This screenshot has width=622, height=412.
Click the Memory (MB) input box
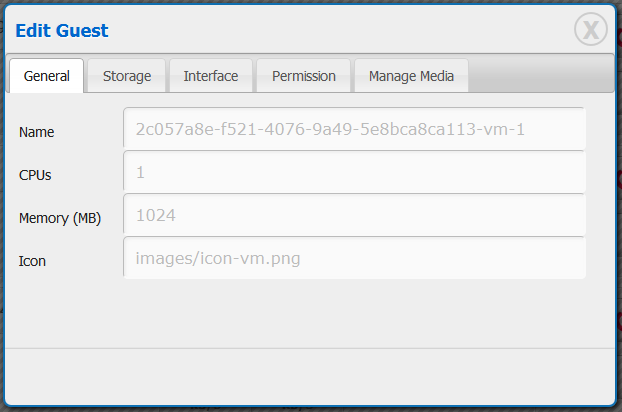click(x=354, y=215)
